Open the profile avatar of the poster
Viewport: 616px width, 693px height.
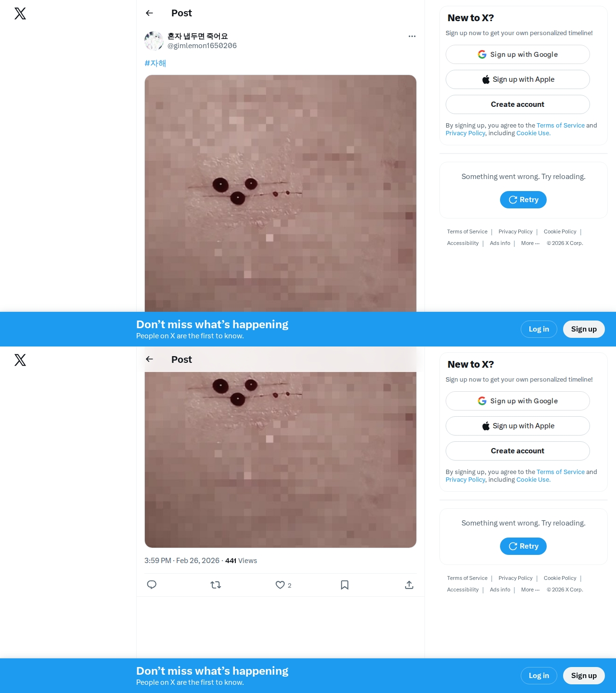154,41
